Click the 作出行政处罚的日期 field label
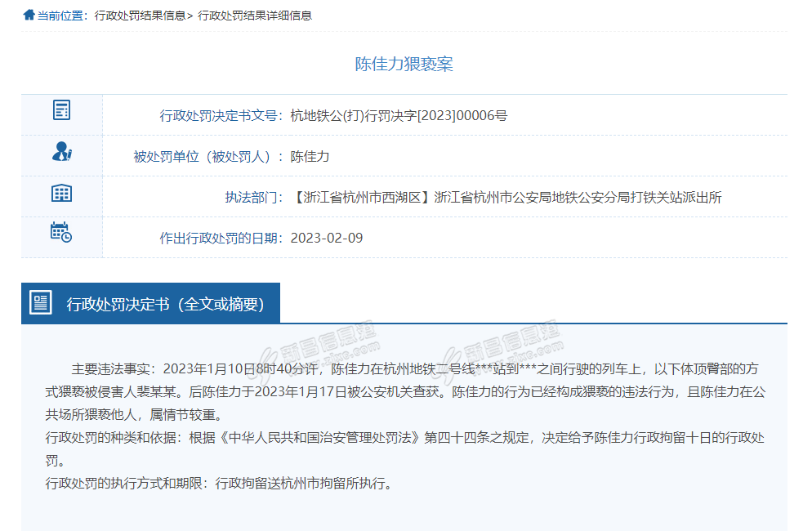This screenshot has width=812, height=531. tap(221, 238)
